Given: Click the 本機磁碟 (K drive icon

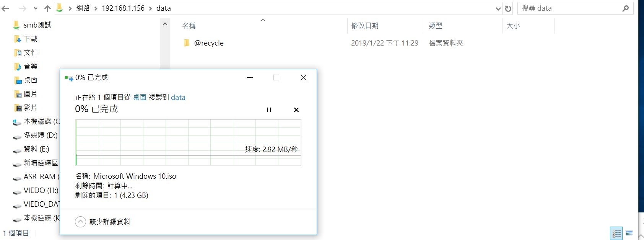Looking at the screenshot, I should pos(17,219).
